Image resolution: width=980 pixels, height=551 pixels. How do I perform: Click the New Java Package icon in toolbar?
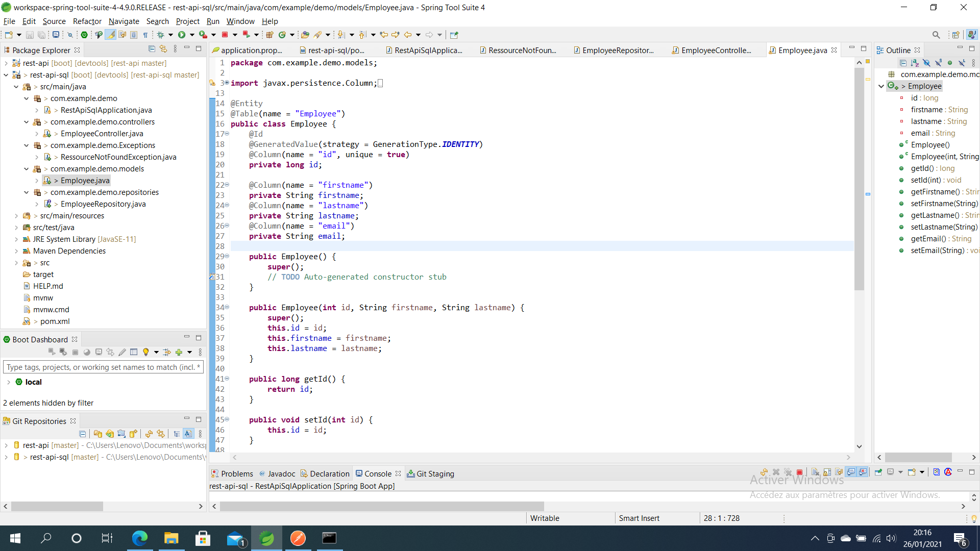pos(270,35)
